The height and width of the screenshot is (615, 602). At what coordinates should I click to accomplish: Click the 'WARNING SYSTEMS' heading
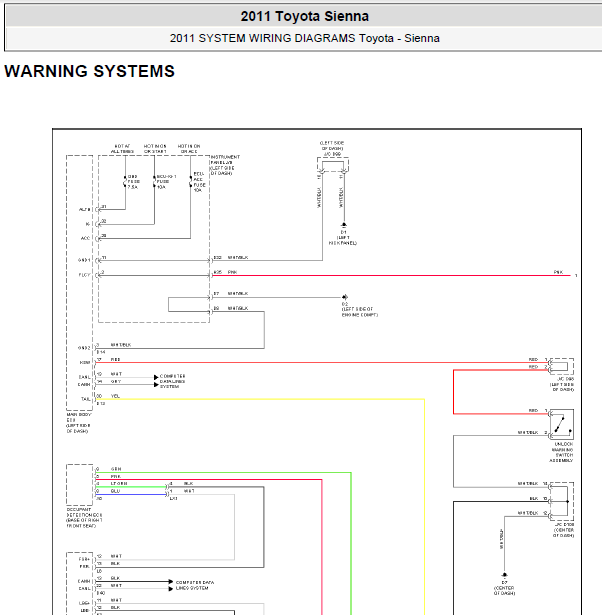pos(89,71)
